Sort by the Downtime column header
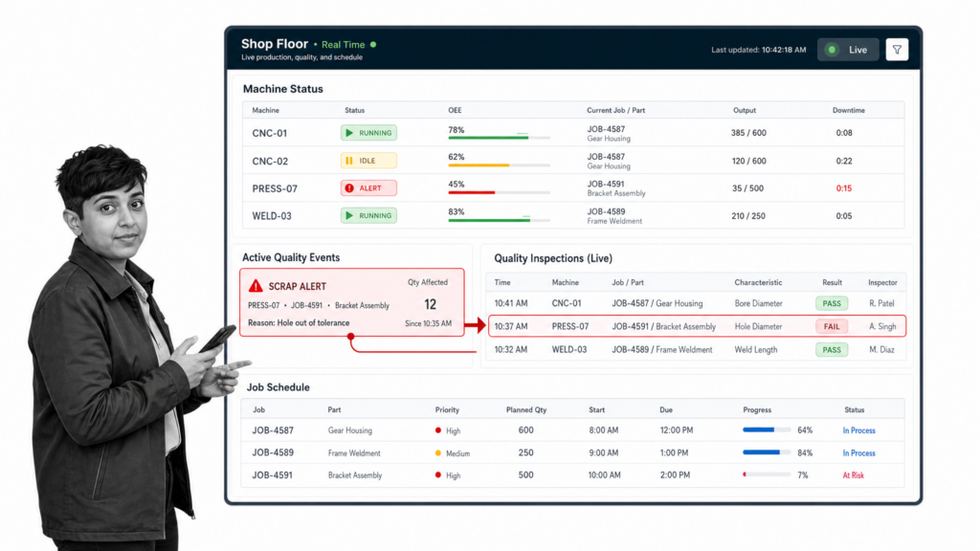The width and height of the screenshot is (980, 551). pos(849,110)
